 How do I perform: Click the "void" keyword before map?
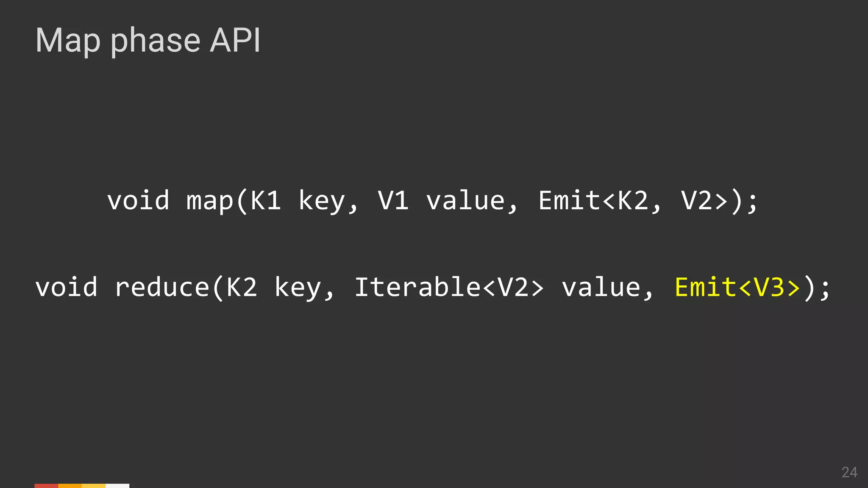point(138,200)
